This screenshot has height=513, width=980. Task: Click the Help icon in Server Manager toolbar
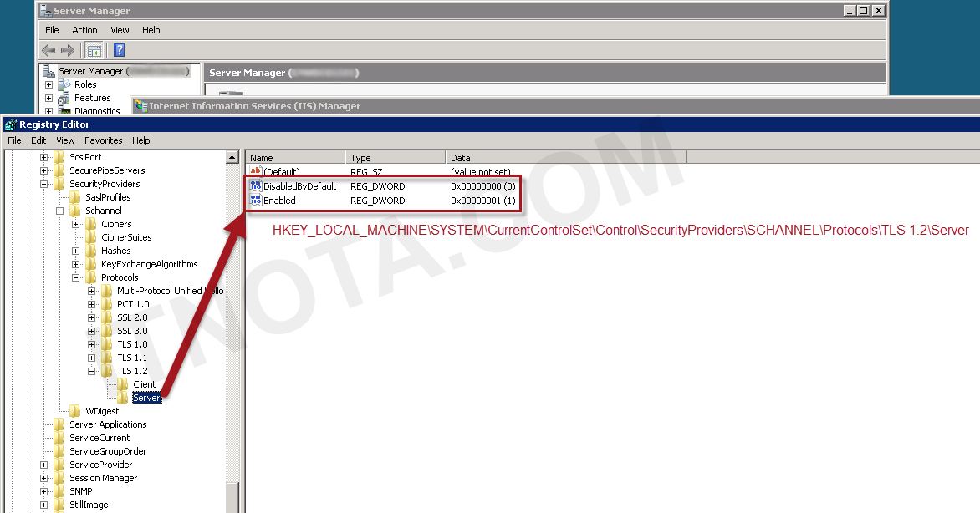click(x=118, y=49)
